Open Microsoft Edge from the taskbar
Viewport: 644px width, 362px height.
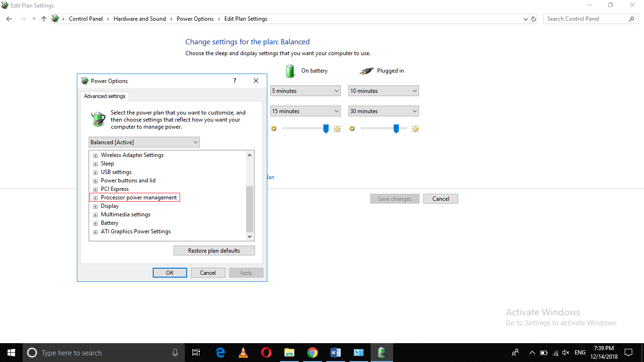220,352
